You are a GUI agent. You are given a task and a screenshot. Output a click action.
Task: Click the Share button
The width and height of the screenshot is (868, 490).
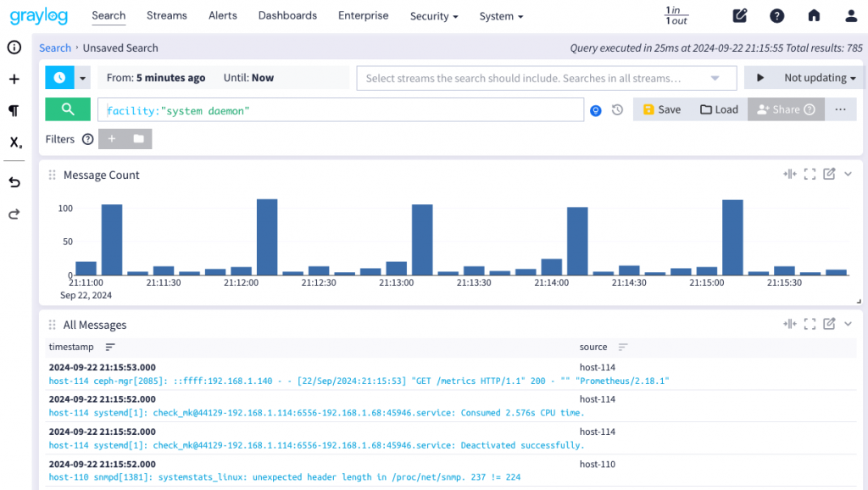(x=786, y=109)
